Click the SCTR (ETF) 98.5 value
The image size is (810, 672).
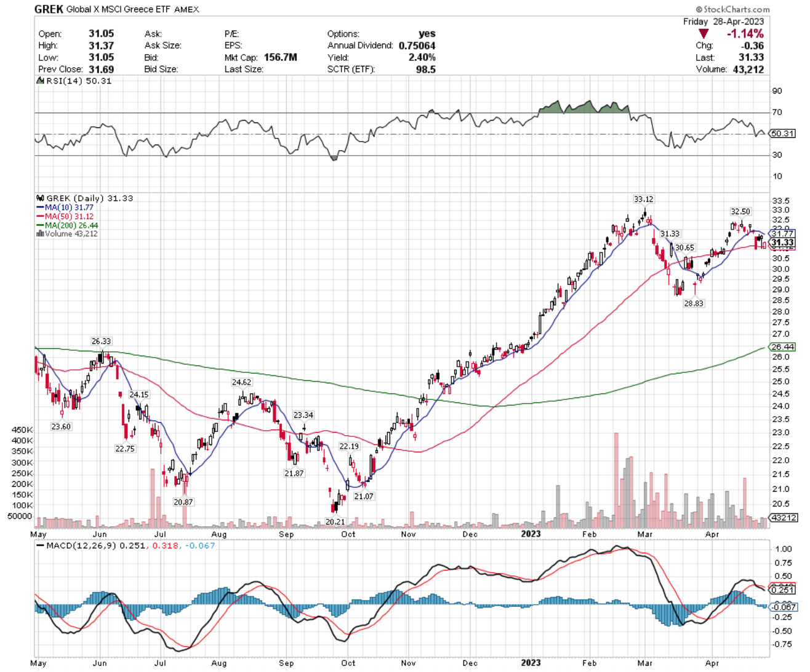425,69
